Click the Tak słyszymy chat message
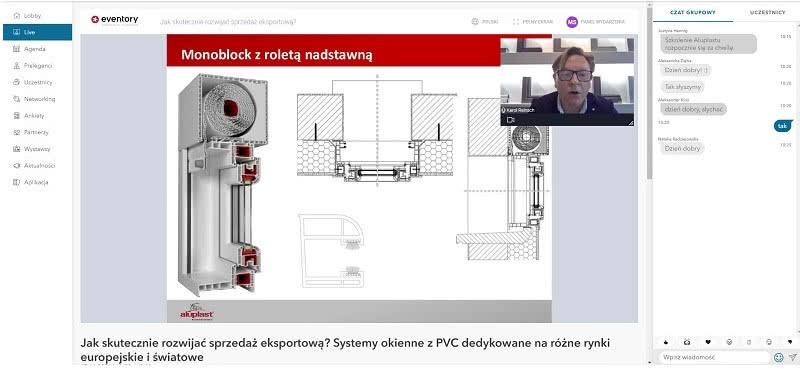 (x=682, y=87)
